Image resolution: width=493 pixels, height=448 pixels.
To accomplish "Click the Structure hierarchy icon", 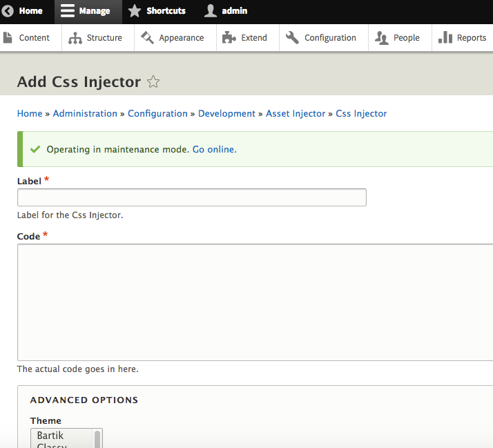I will pyautogui.click(x=75, y=38).
